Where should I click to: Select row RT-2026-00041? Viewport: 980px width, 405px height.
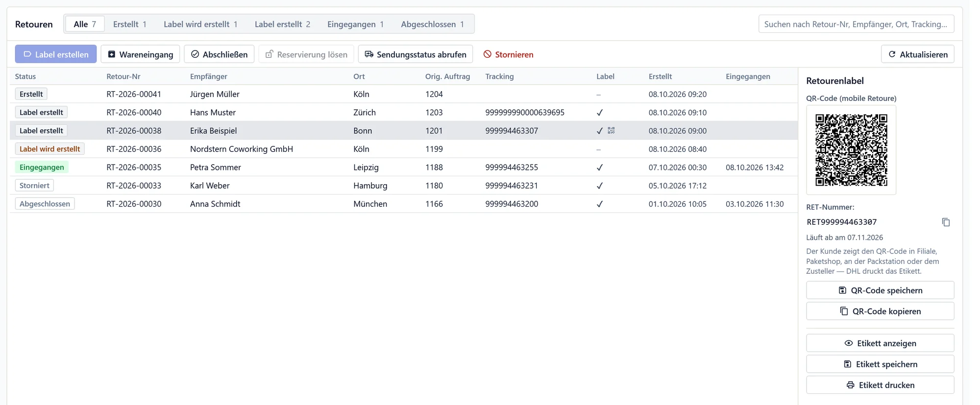click(x=404, y=94)
